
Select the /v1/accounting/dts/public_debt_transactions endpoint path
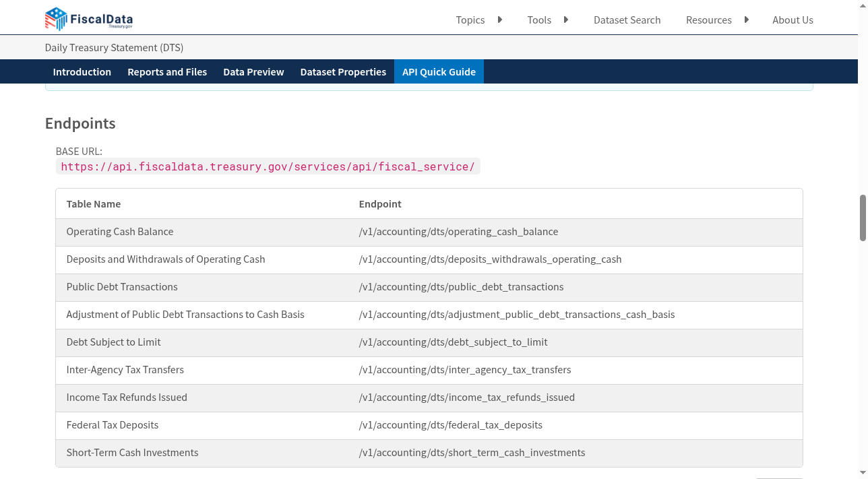coord(462,287)
